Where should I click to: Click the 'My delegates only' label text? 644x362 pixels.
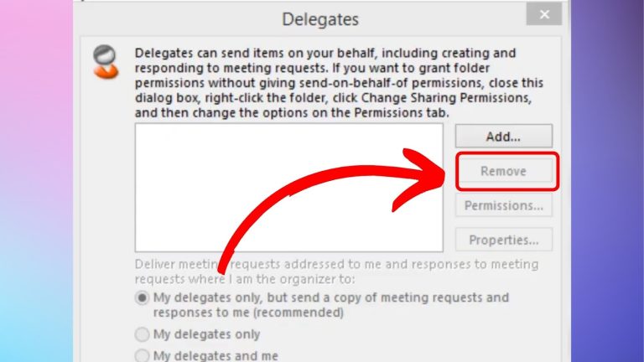click(x=206, y=334)
